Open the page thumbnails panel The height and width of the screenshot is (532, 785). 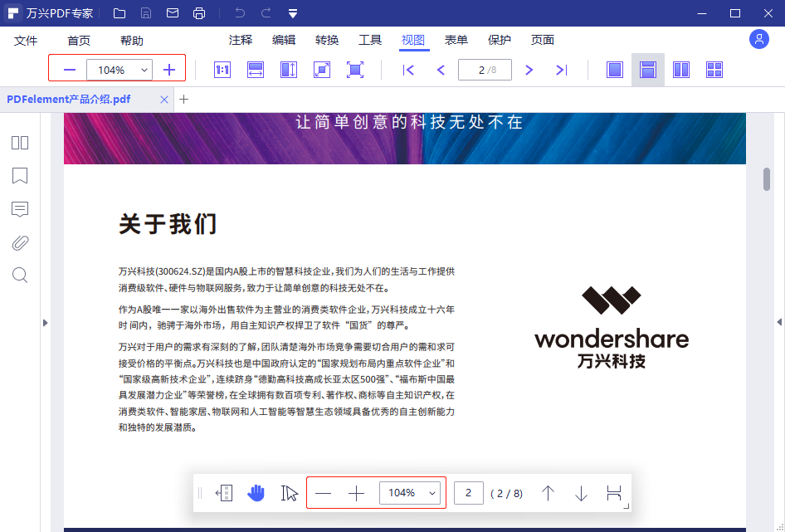point(19,143)
